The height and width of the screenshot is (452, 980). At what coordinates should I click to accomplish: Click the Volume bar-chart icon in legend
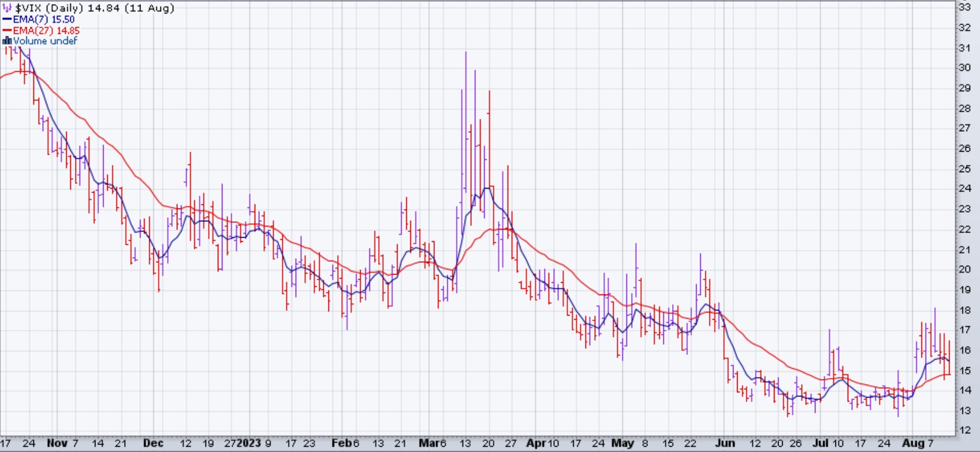click(x=7, y=41)
